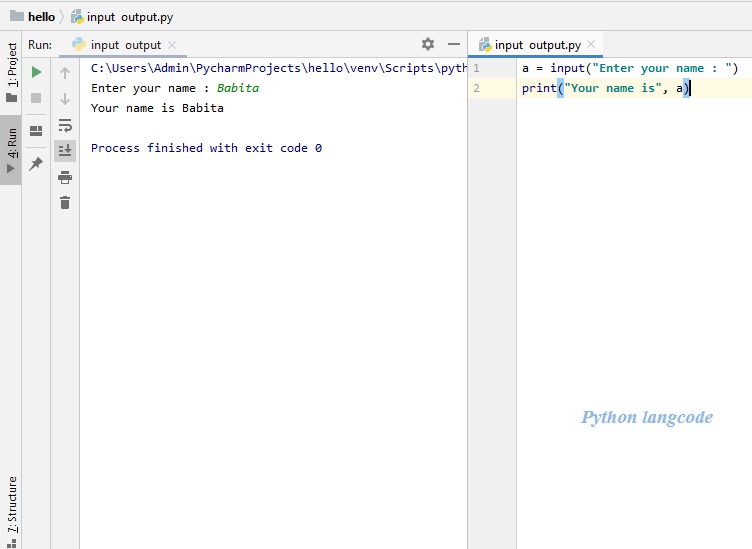Click the Down the stack trace arrow
752x549 pixels.
click(x=65, y=99)
